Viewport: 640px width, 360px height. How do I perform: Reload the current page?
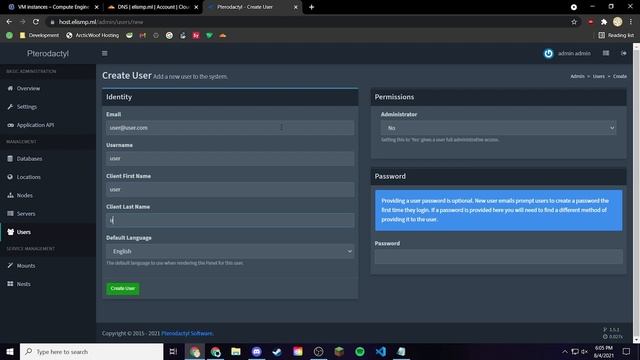[x=36, y=22]
